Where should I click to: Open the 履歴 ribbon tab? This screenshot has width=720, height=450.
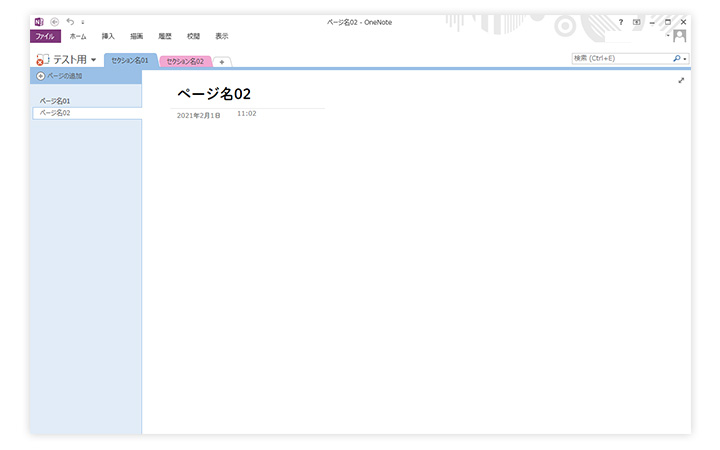165,36
